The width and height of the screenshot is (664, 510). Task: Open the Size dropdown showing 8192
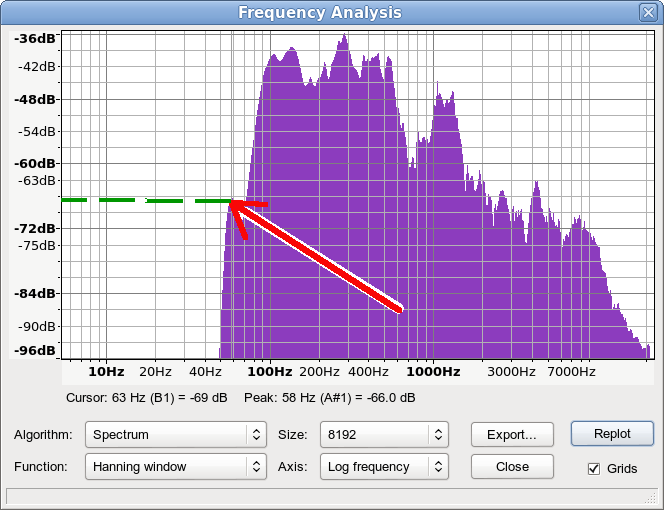click(384, 435)
